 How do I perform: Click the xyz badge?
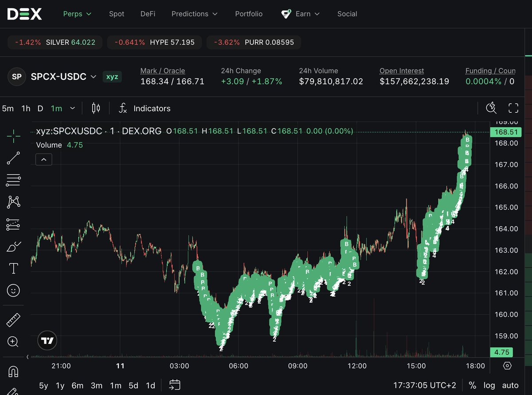coord(112,77)
